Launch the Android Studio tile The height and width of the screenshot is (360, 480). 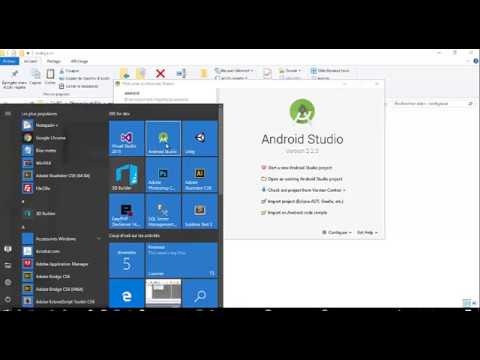pos(163,138)
